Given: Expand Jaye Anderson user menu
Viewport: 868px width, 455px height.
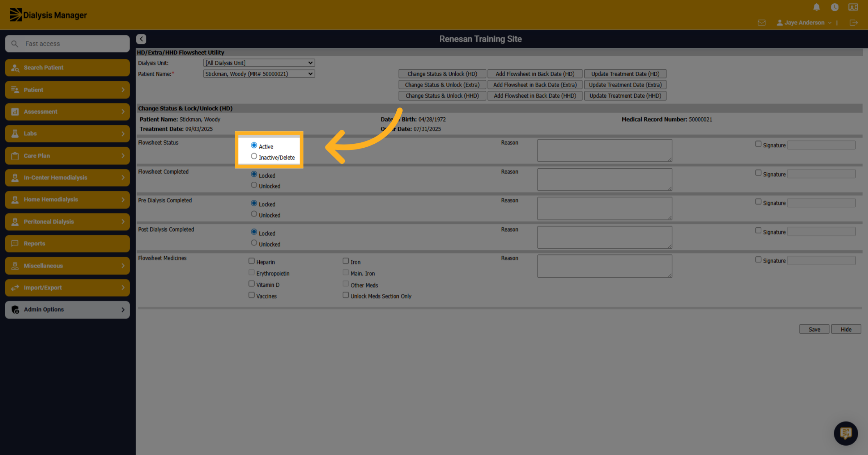Looking at the screenshot, I should 804,22.
